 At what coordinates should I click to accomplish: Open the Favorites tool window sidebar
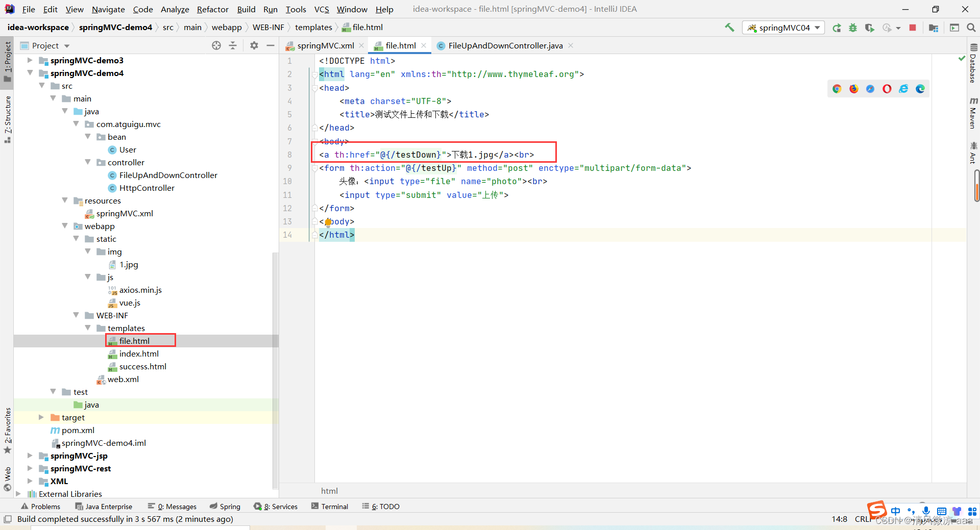(8, 431)
